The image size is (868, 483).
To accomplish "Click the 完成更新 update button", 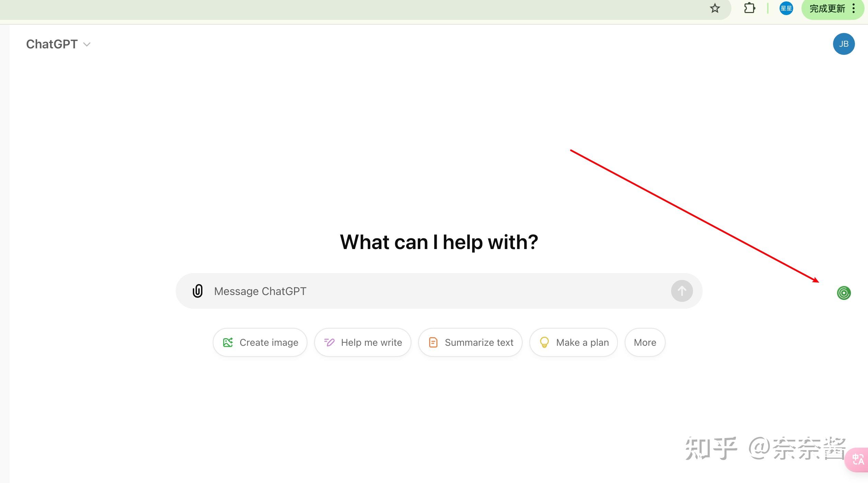I will tap(827, 9).
